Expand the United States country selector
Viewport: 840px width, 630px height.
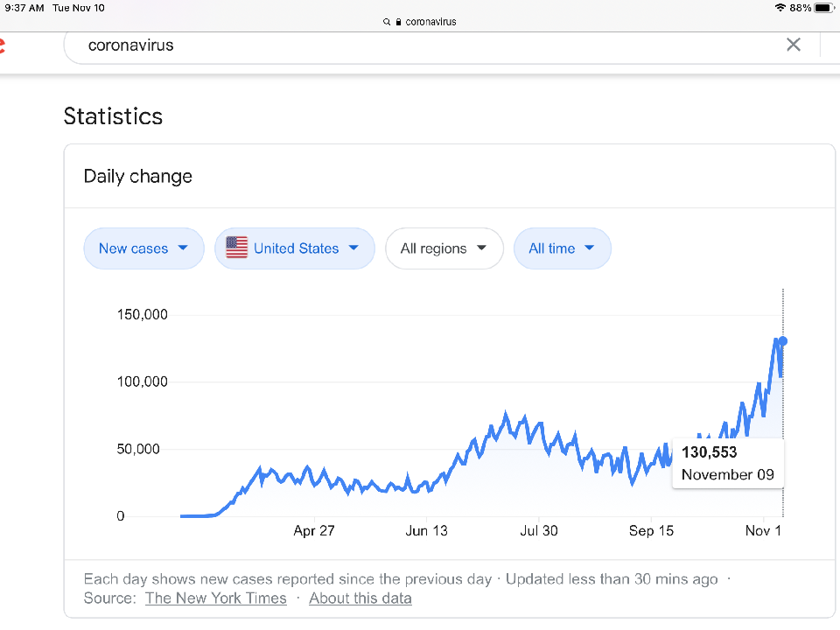[295, 248]
